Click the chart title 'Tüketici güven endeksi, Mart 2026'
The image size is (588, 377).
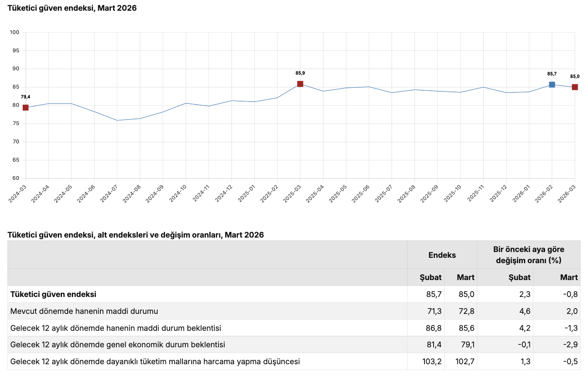(x=72, y=8)
